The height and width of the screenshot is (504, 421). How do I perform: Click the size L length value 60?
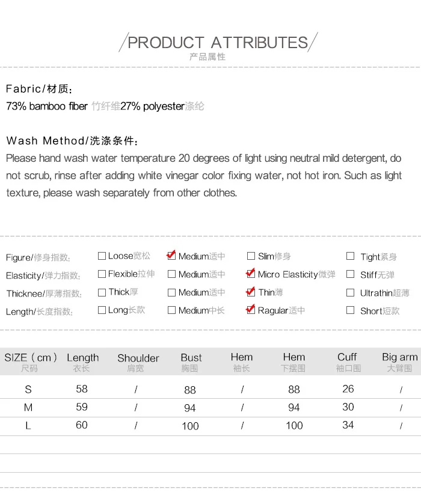82,425
